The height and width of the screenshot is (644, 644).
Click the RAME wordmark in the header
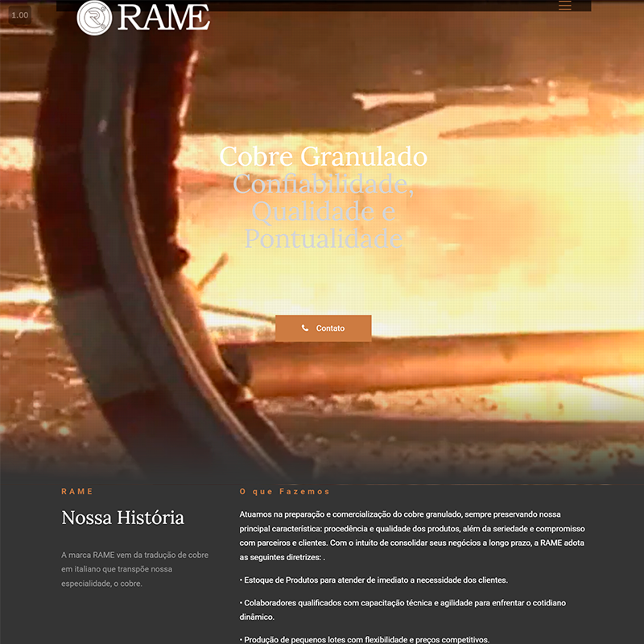pos(163,17)
